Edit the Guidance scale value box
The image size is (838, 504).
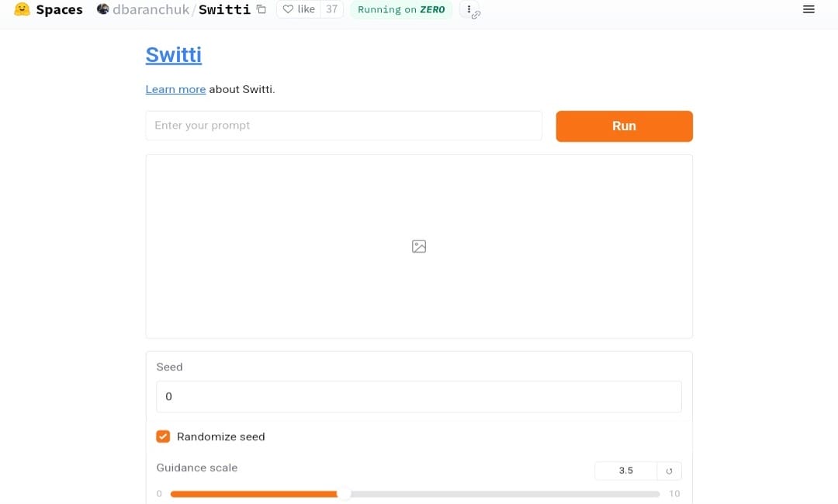626,471
